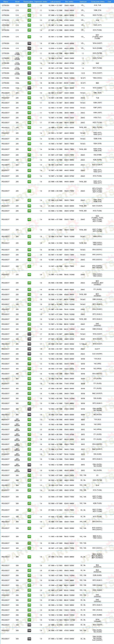Click petrol icon in B1D (XU51C) row
The height and width of the screenshot is (644, 114).
29,528
